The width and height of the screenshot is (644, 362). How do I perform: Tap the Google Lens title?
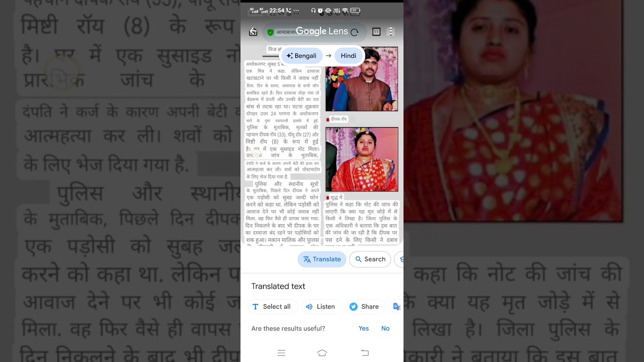(322, 31)
